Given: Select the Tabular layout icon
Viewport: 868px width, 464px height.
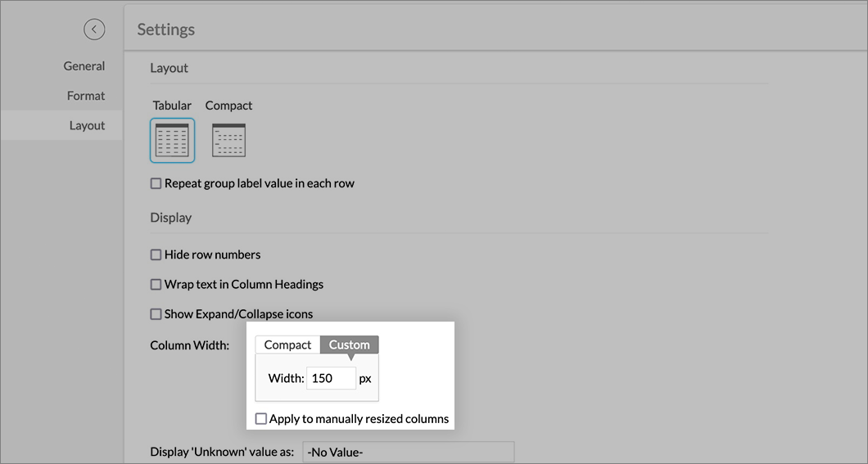Looking at the screenshot, I should (x=172, y=141).
